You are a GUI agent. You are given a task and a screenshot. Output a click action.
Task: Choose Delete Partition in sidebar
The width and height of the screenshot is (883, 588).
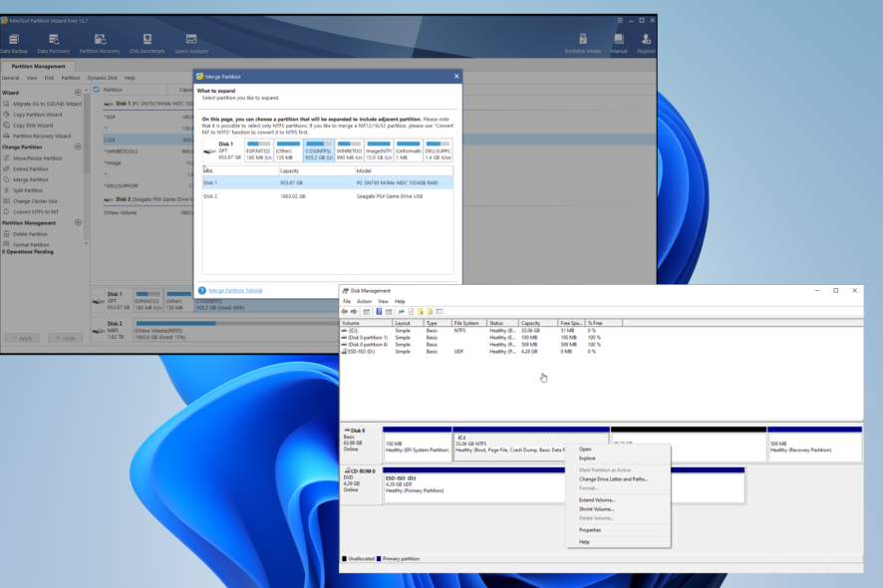tap(31, 234)
